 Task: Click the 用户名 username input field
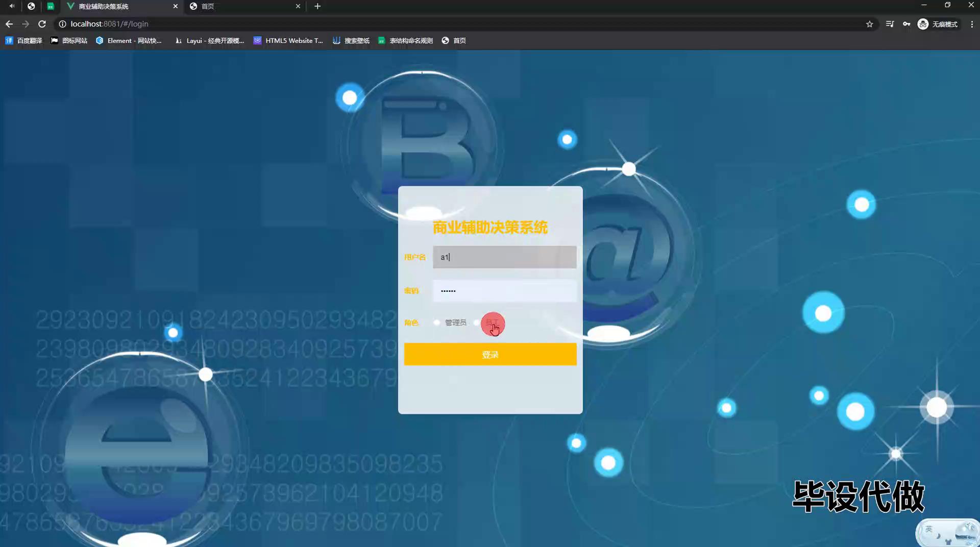(504, 257)
